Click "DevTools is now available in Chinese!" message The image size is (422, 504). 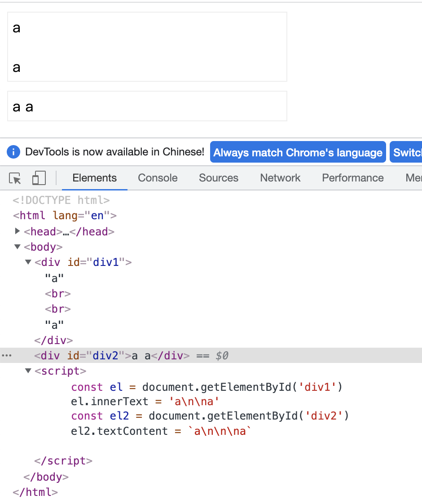tap(114, 152)
